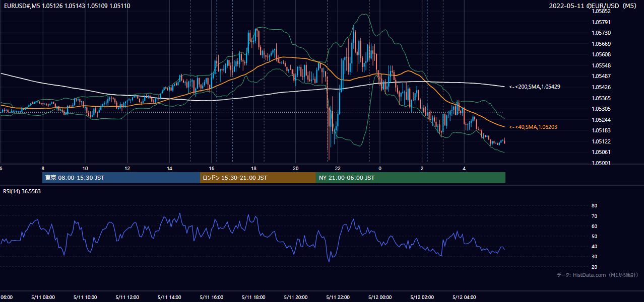Screen dimensions: 644x302
Task: Click the 1.05548 price axis label
Action: pos(601,65)
